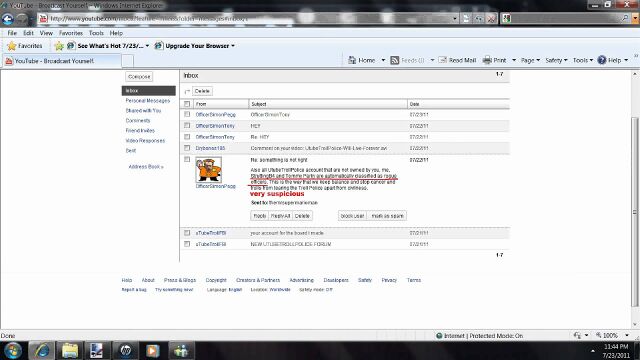This screenshot has height=360, width=640.
Task: Click the Refresh page icon in address bar
Action: (479, 19)
